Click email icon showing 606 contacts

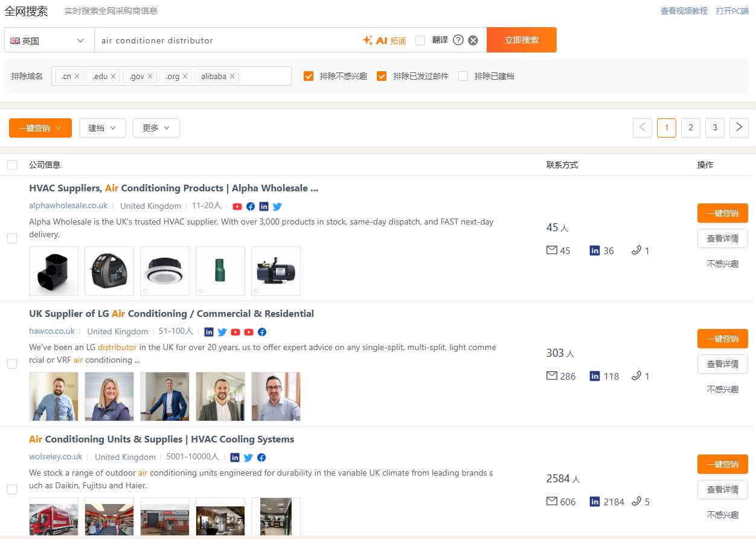551,501
